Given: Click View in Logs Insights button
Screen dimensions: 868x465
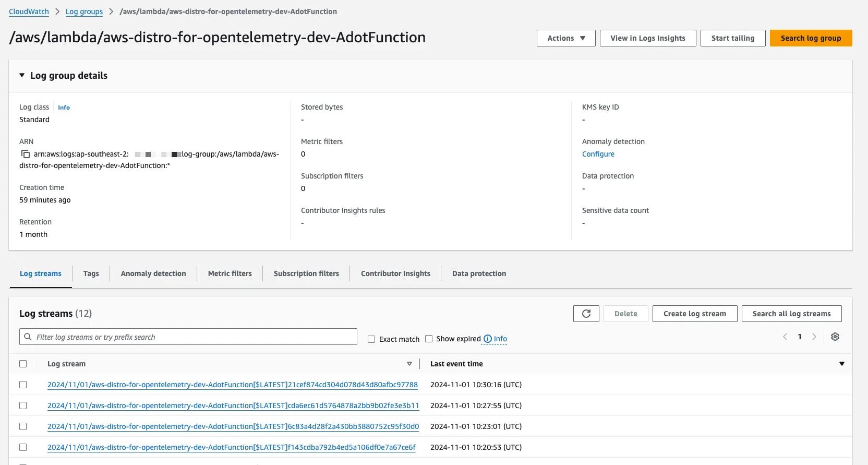Looking at the screenshot, I should pyautogui.click(x=648, y=38).
